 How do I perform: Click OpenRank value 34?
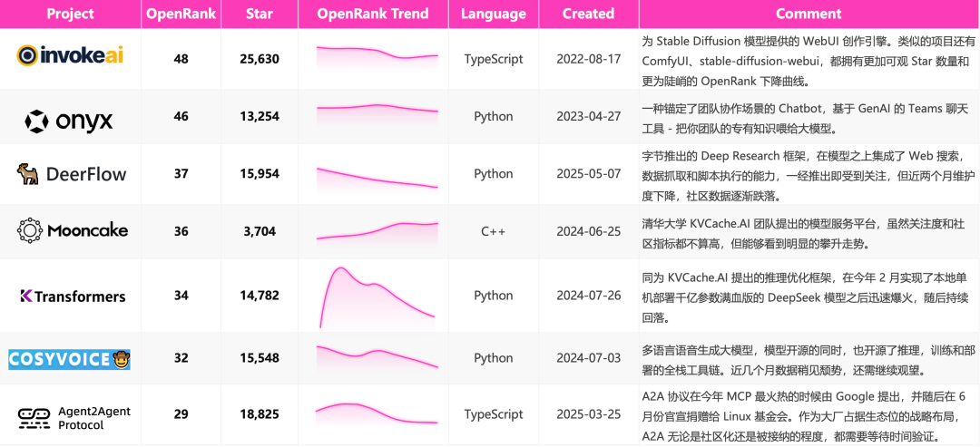pyautogui.click(x=181, y=296)
